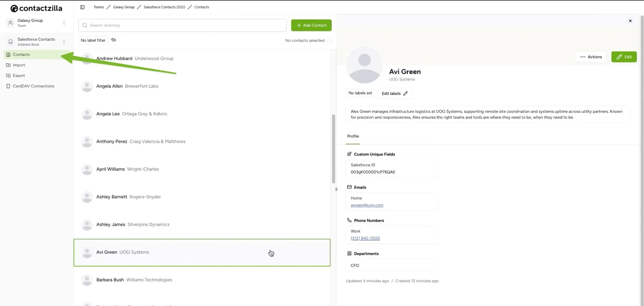Open the Actions menu

coord(591,57)
